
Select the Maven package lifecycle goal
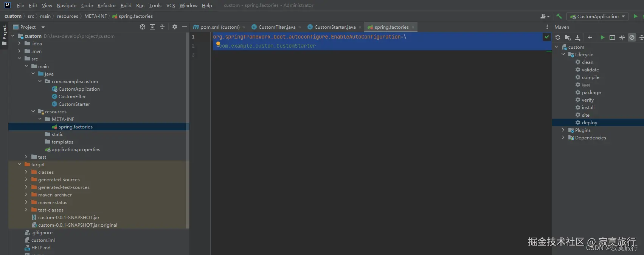pyautogui.click(x=591, y=92)
